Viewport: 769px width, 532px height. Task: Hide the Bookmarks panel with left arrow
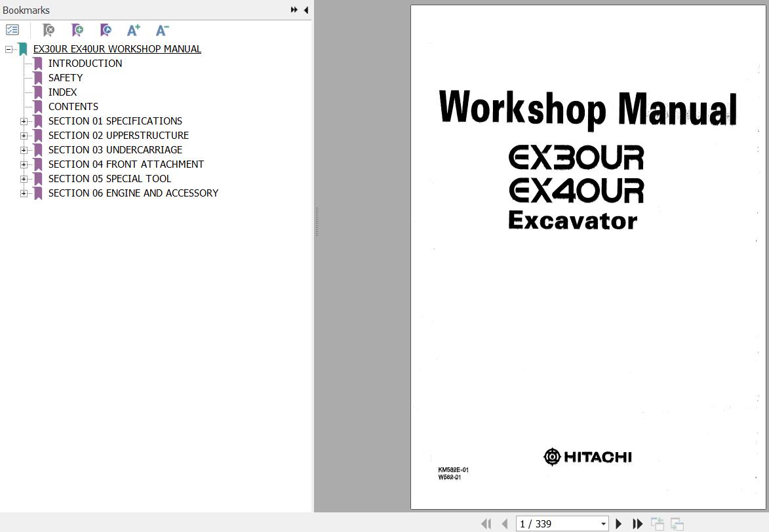click(x=306, y=10)
